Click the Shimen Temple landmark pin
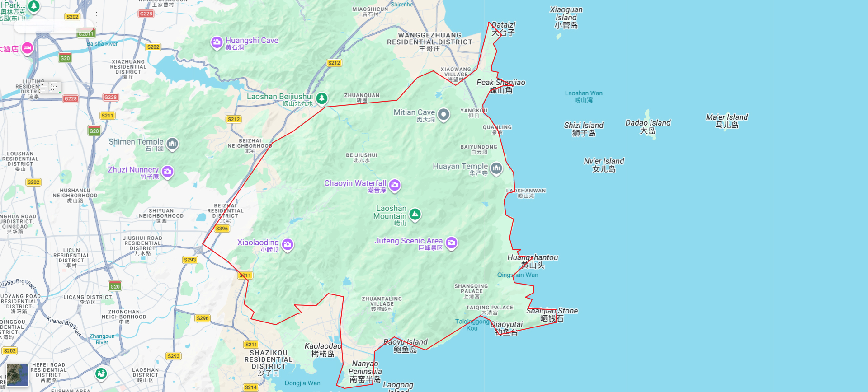 click(x=172, y=144)
